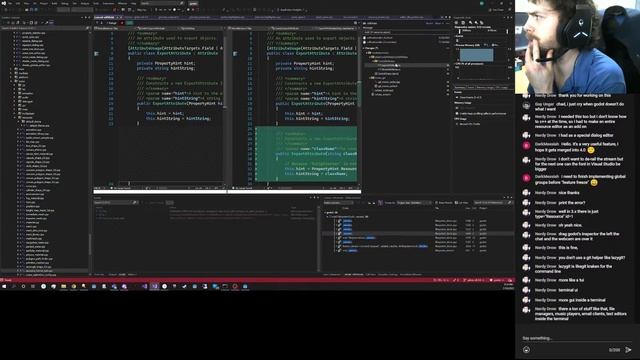
Task: Open the Window menu
Action: pyautogui.click(x=122, y=3)
